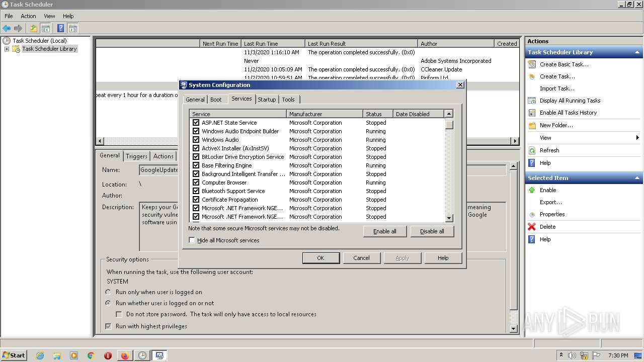Click the Help icon under Selected Item
The image size is (644, 362).
532,239
